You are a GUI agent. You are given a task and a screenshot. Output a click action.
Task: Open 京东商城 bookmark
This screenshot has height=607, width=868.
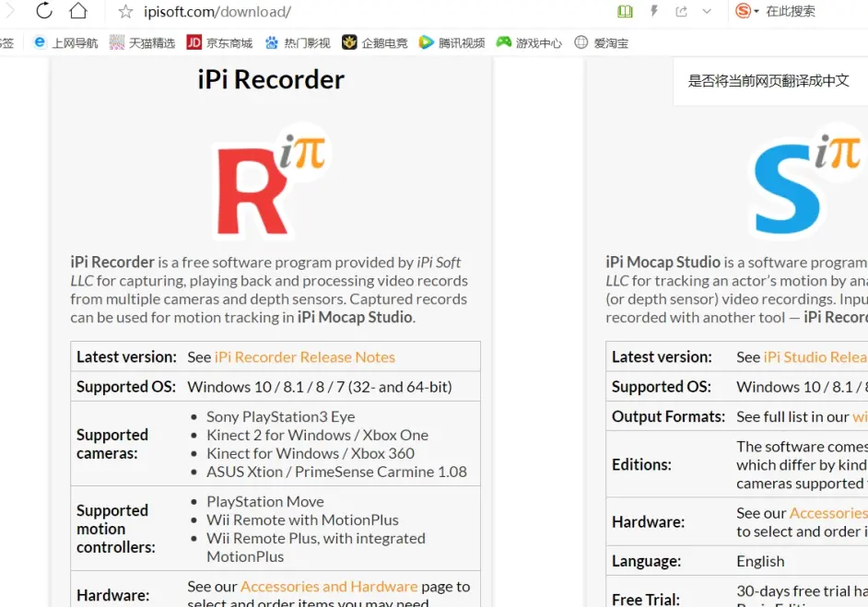click(220, 42)
